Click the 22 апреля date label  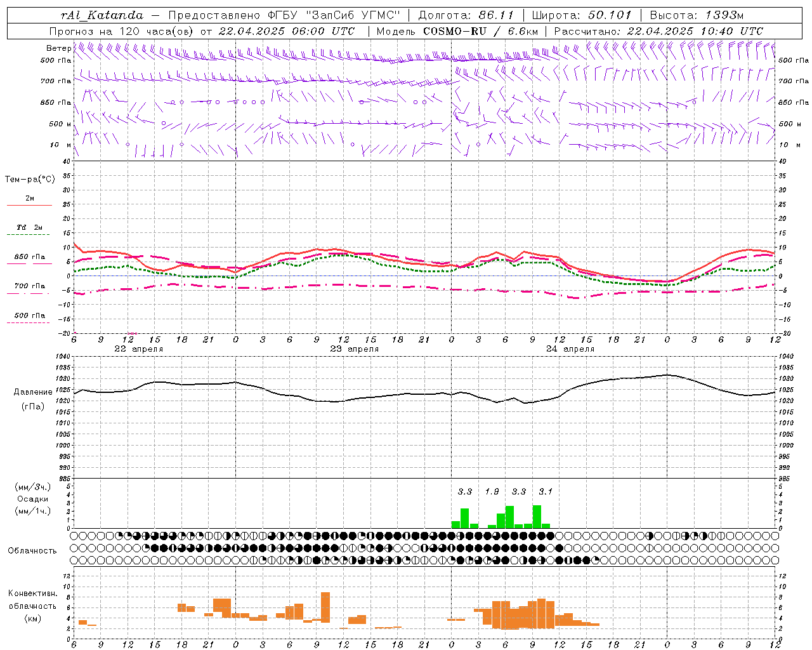[x=138, y=349]
